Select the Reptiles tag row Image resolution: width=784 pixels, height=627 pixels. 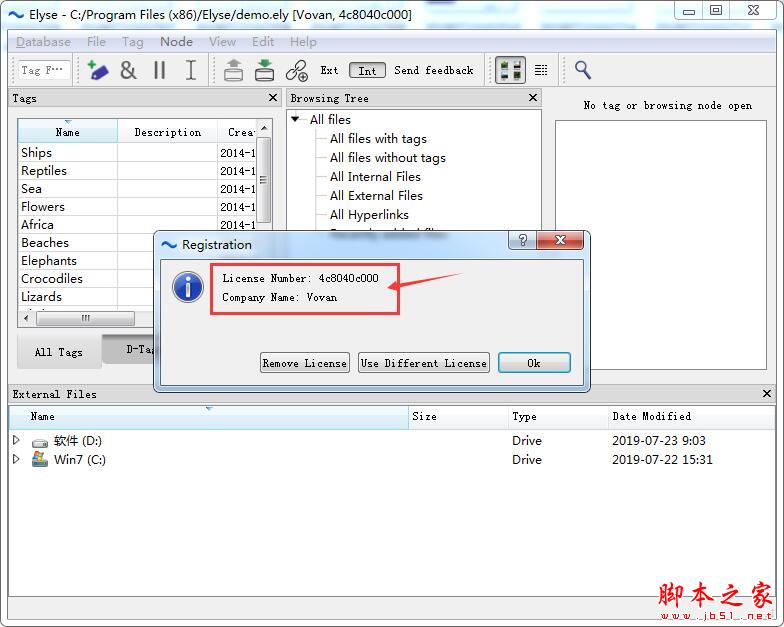point(138,170)
